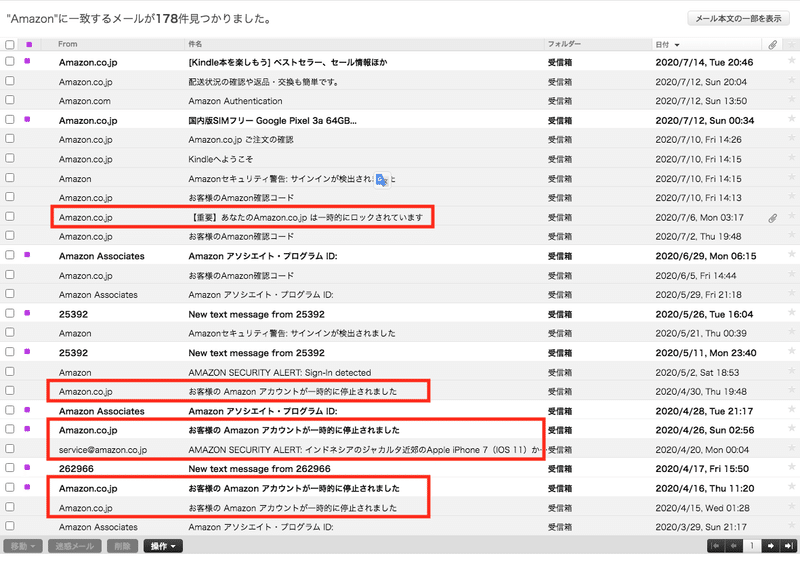Select the checkbox for 2020/6/29 Amazon Associates email
800x572 pixels.
coord(10,255)
